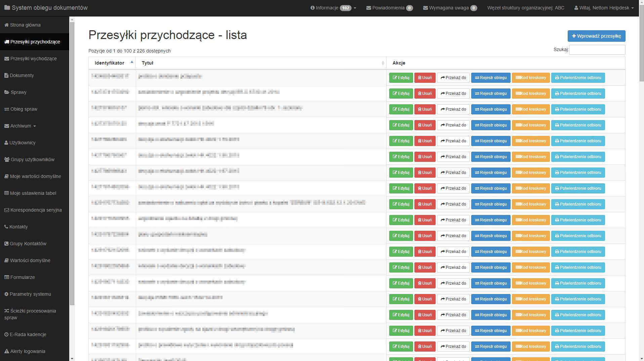The image size is (644, 361).
Task: Click the envelope icon in Wymagana uwaga
Action: click(426, 8)
